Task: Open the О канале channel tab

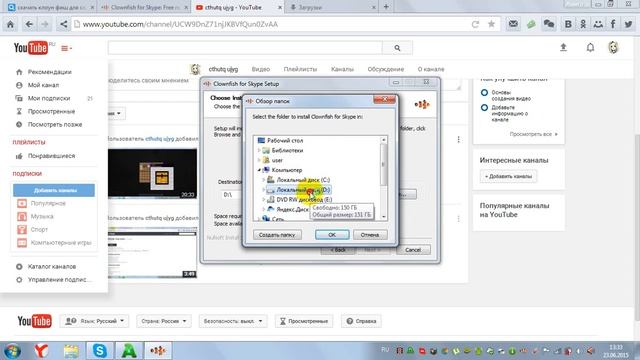Action: point(431,69)
